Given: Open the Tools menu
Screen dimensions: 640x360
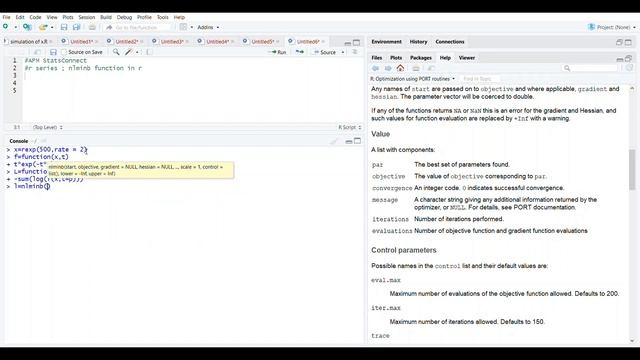Looking at the screenshot, I should 162,17.
